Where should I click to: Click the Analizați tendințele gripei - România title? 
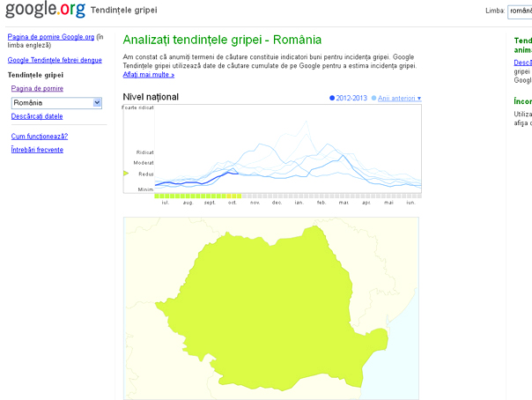point(222,40)
